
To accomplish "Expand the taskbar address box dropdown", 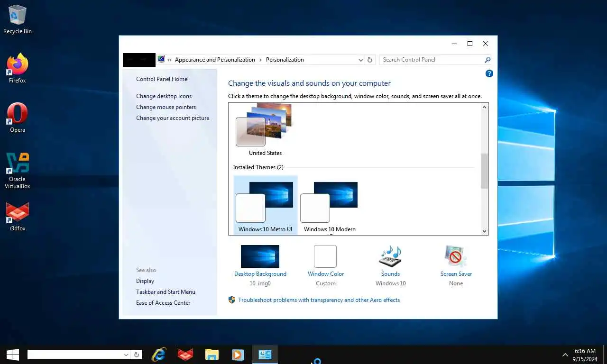I will 126,355.
